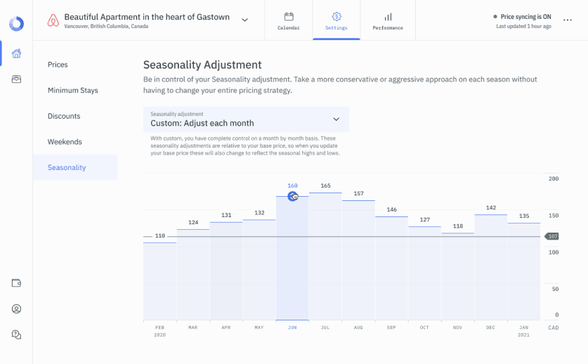Switch to the Calendar tab
The width and height of the screenshot is (588, 364).
[x=289, y=20]
